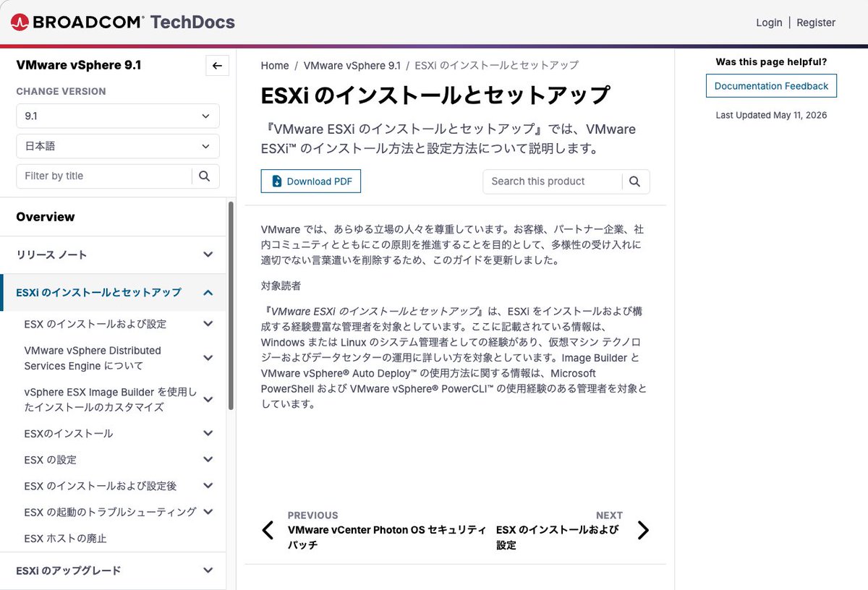The height and width of the screenshot is (590, 868).
Task: Click the Broadcom TechDocs logo
Action: [123, 22]
